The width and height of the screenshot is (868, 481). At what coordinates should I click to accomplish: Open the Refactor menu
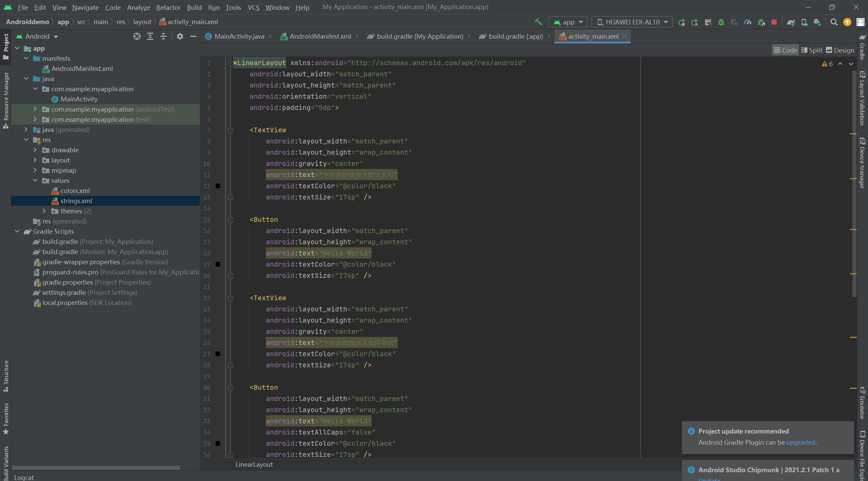point(168,7)
